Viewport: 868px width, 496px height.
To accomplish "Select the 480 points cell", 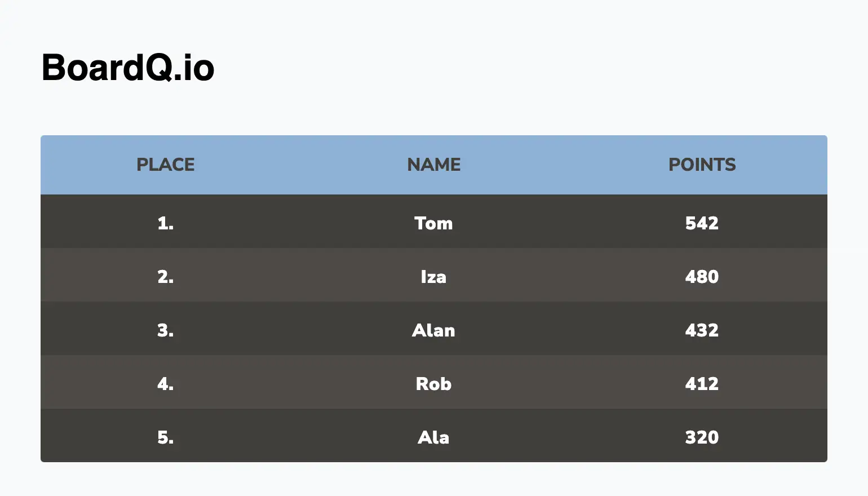I will (x=702, y=277).
